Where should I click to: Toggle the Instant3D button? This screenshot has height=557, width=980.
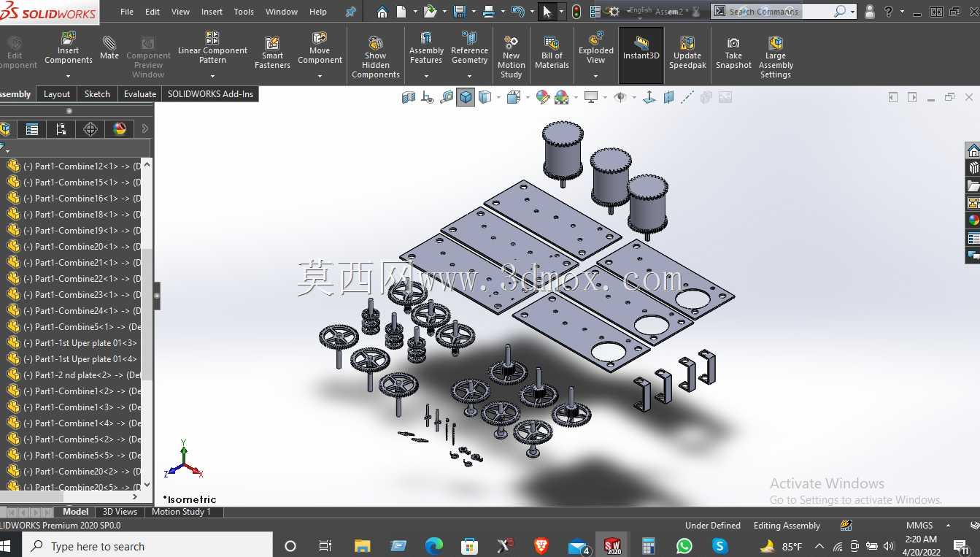coord(641,48)
